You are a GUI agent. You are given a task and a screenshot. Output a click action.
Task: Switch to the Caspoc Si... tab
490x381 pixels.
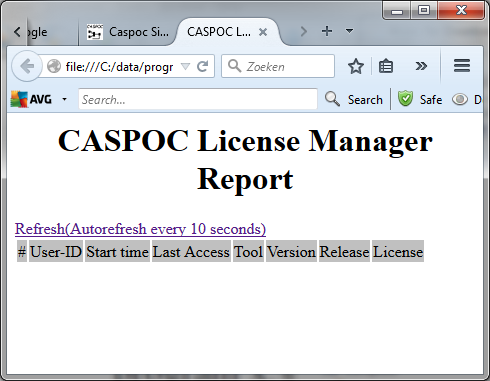[127, 32]
